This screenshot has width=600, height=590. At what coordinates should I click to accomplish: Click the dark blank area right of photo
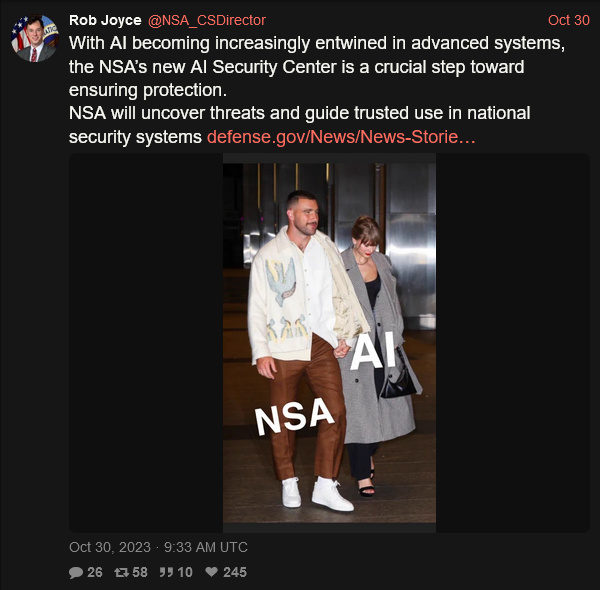[513, 343]
